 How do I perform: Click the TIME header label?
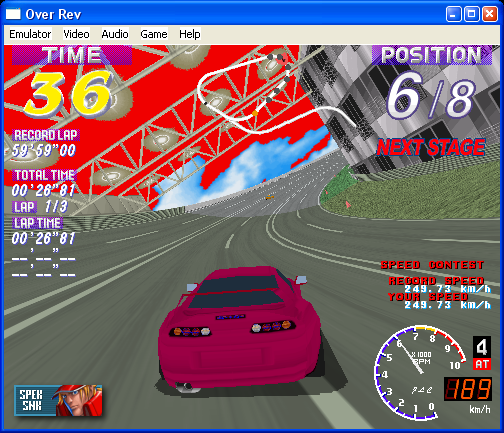pyautogui.click(x=72, y=55)
